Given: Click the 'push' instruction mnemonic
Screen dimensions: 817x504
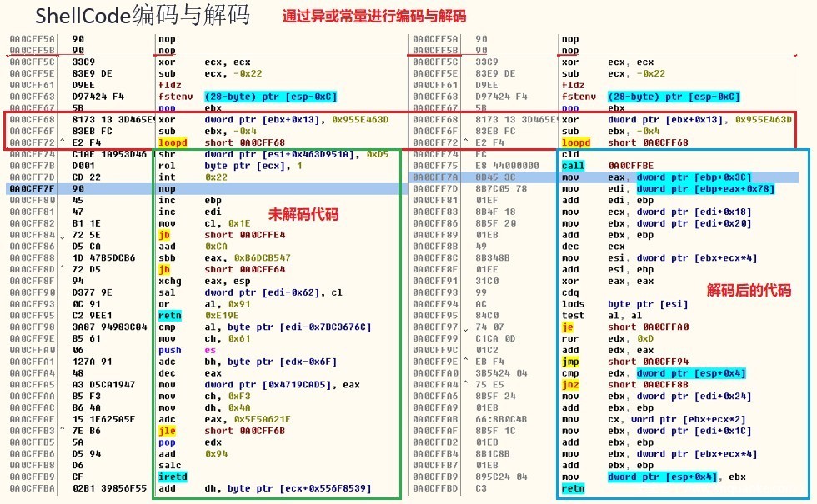Looking at the screenshot, I should pyautogui.click(x=170, y=350).
